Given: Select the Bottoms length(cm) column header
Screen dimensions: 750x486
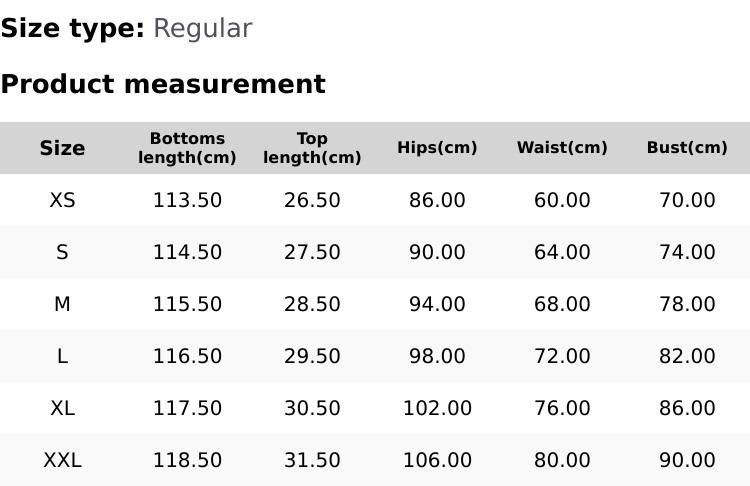Looking at the screenshot, I should pos(187,148).
